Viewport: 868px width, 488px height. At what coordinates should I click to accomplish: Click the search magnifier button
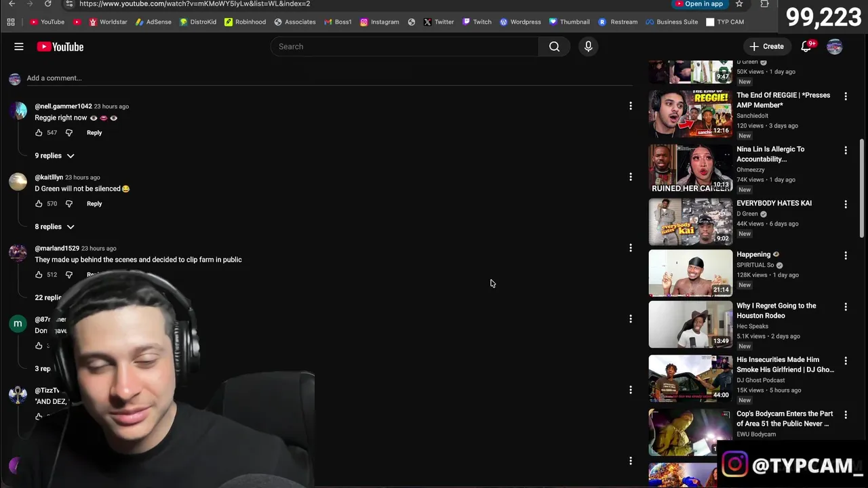(555, 47)
